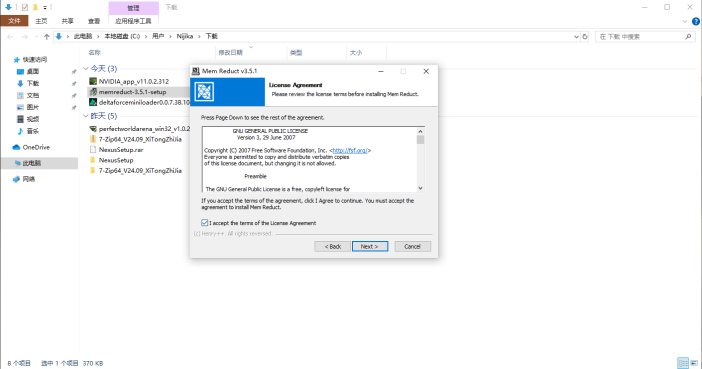The image size is (702, 369).
Task: Open Explorer help question mark icon
Action: [x=696, y=21]
